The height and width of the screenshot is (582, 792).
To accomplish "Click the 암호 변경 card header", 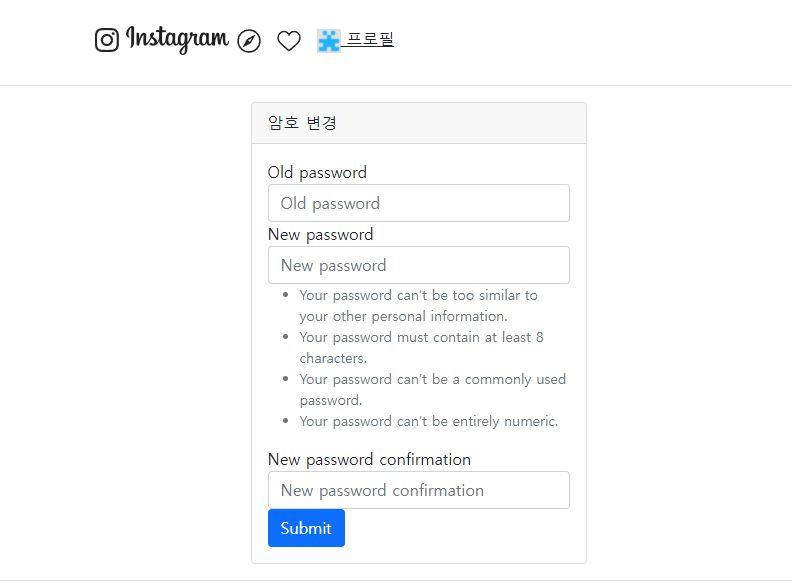I will pos(419,123).
